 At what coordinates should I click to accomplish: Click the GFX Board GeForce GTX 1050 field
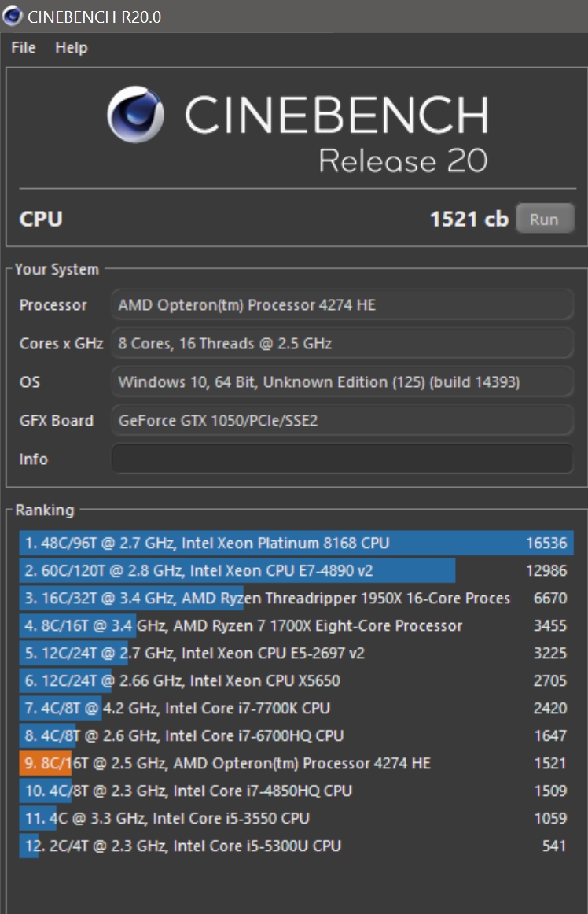point(342,421)
